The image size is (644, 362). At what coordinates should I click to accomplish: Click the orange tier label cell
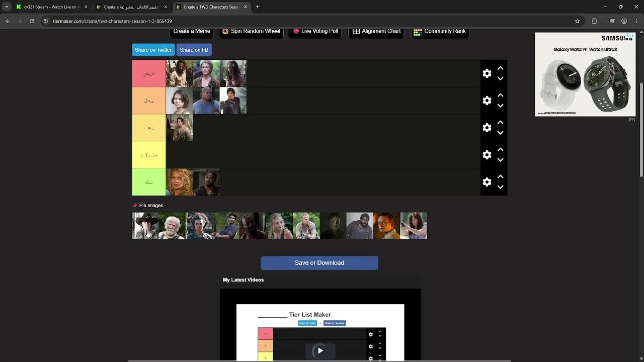point(149,101)
